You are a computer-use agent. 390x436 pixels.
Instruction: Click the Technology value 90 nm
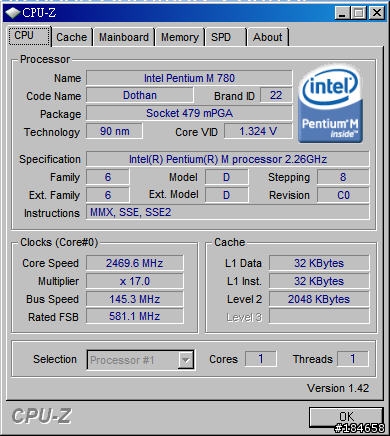(114, 131)
